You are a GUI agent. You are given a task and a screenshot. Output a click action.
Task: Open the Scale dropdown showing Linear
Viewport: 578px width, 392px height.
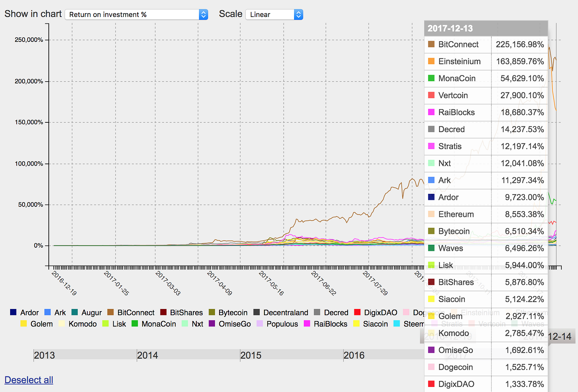click(x=274, y=14)
